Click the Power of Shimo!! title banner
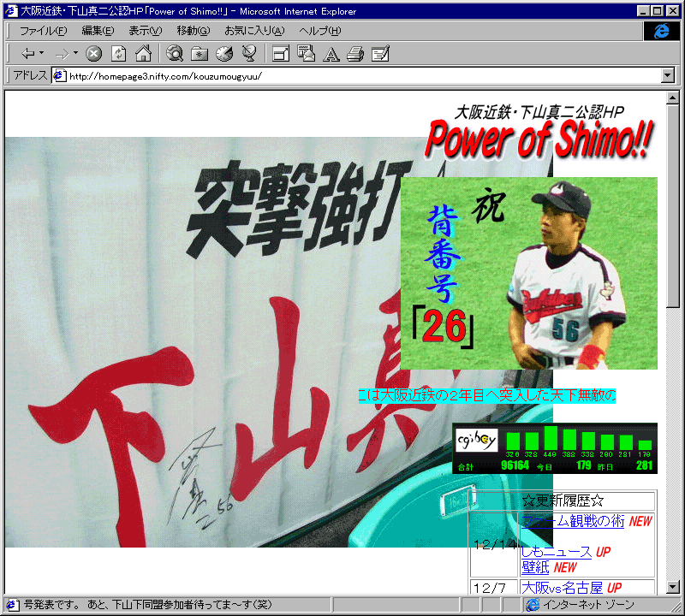 click(x=539, y=139)
